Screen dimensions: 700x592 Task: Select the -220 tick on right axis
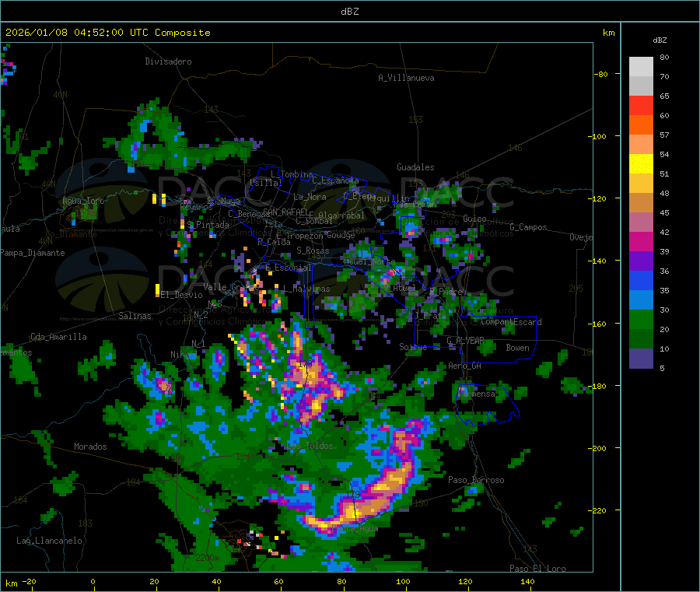[599, 510]
